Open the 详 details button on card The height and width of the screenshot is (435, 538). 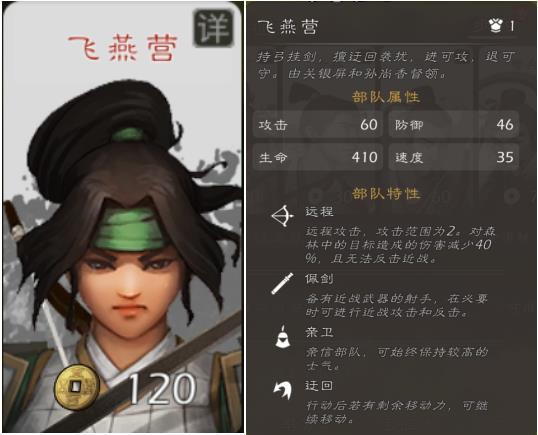tap(213, 28)
